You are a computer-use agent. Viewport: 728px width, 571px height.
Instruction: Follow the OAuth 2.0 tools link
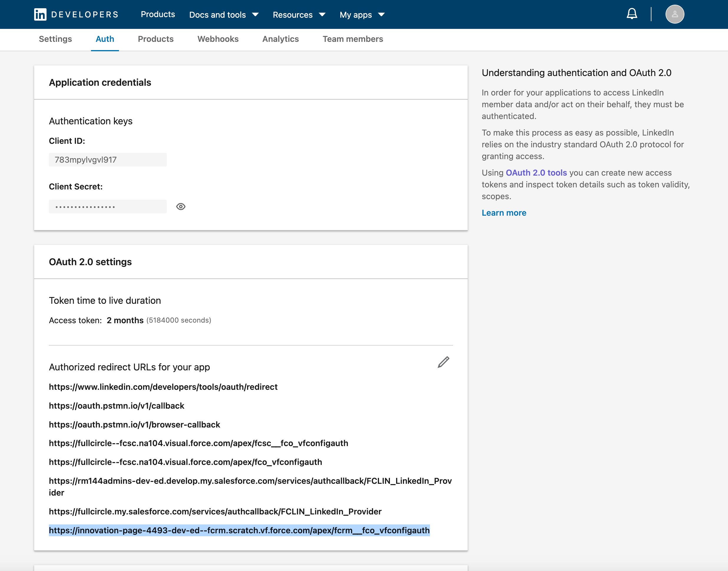pyautogui.click(x=536, y=173)
